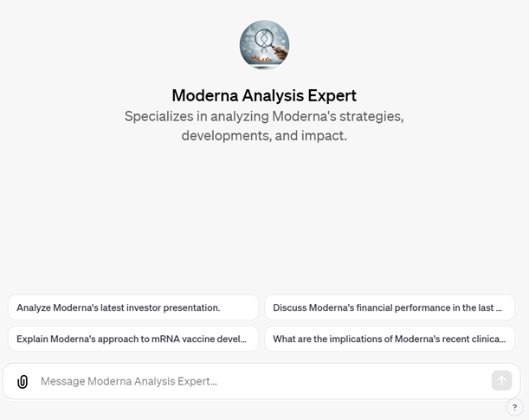The image size is (529, 420).
Task: Click the word "Expert" in the title
Action: 332,96
